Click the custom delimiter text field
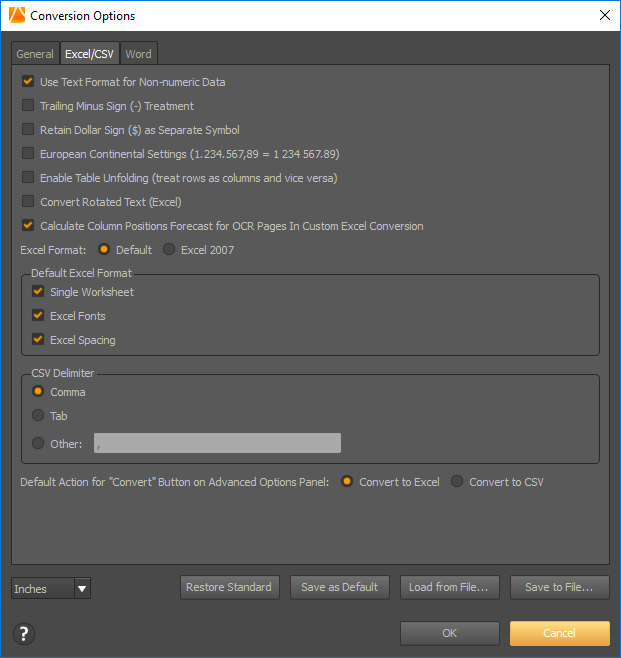This screenshot has height=658, width=621. click(217, 443)
